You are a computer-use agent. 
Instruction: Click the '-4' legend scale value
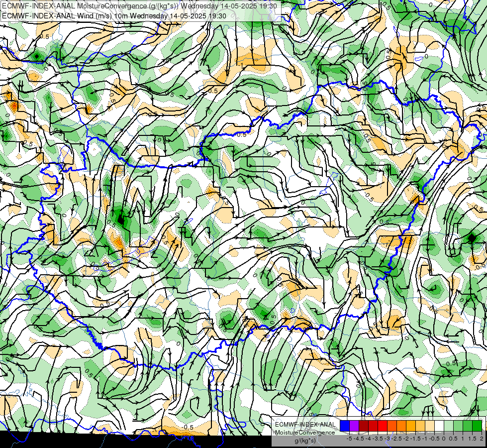pos(368,439)
